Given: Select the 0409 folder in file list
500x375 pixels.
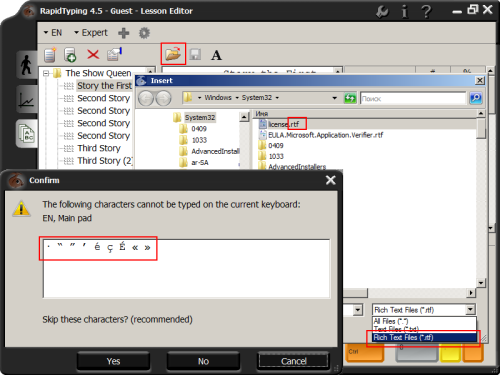Looking at the screenshot, I should (271, 146).
